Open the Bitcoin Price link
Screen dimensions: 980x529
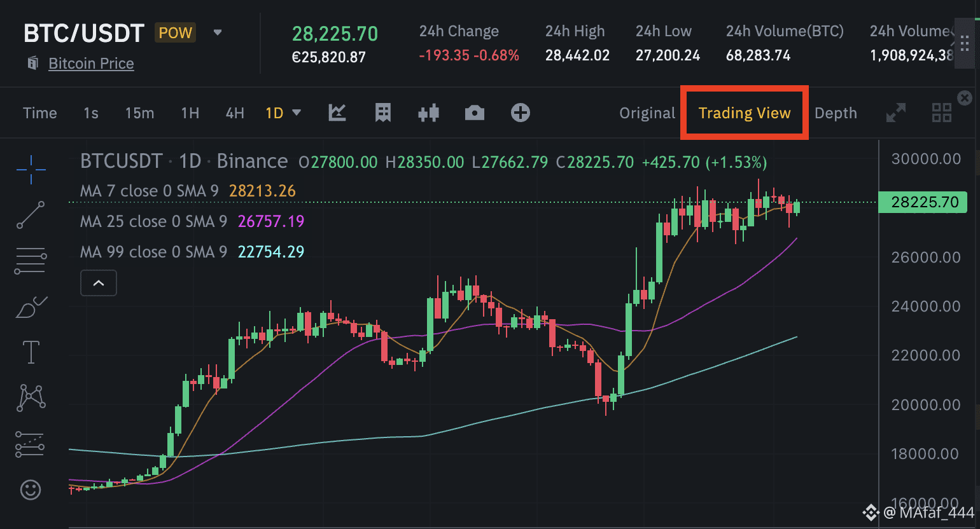pos(91,64)
